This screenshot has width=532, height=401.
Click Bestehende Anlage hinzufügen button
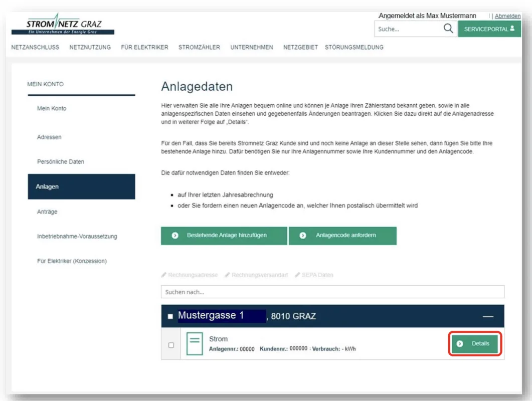click(224, 236)
